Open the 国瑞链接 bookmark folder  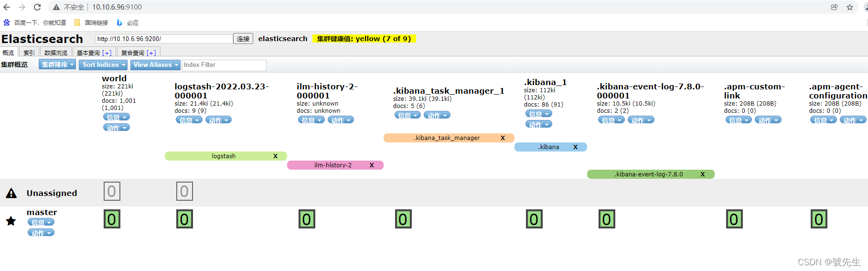click(91, 22)
